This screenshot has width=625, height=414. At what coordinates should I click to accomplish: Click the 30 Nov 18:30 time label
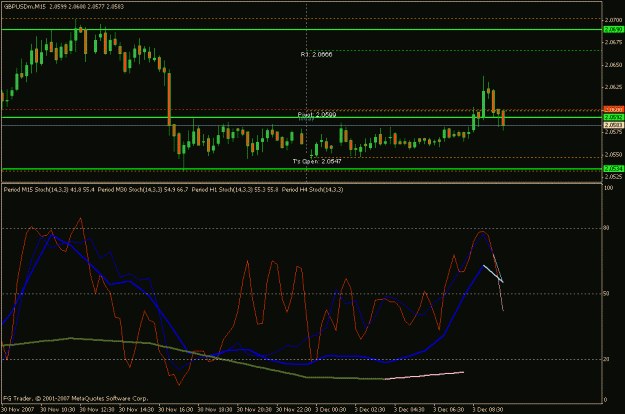pos(215,410)
